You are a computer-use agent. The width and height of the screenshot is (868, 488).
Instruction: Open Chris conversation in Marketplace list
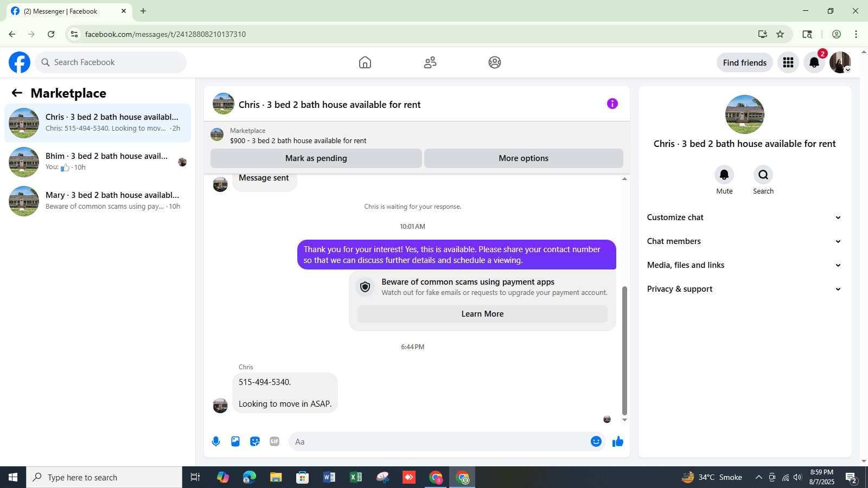[98, 123]
